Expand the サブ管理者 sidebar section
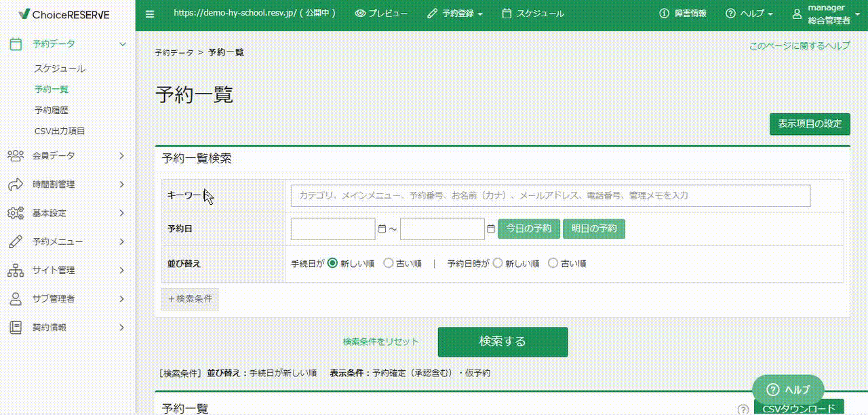 point(122,298)
